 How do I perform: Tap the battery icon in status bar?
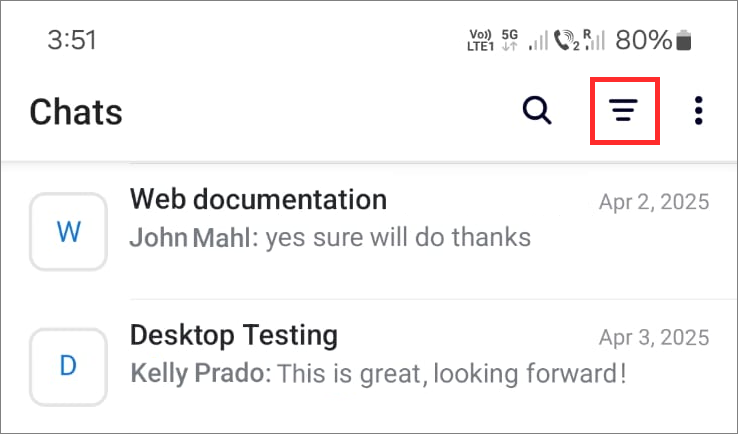[684, 40]
